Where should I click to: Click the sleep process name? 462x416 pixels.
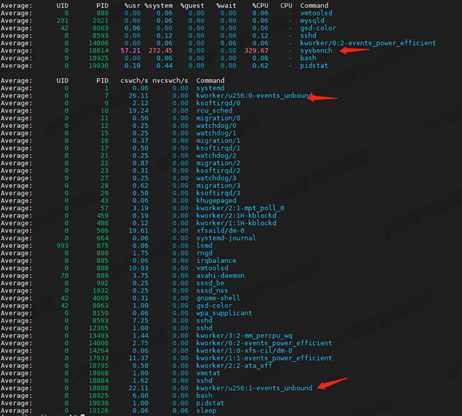coord(206,411)
